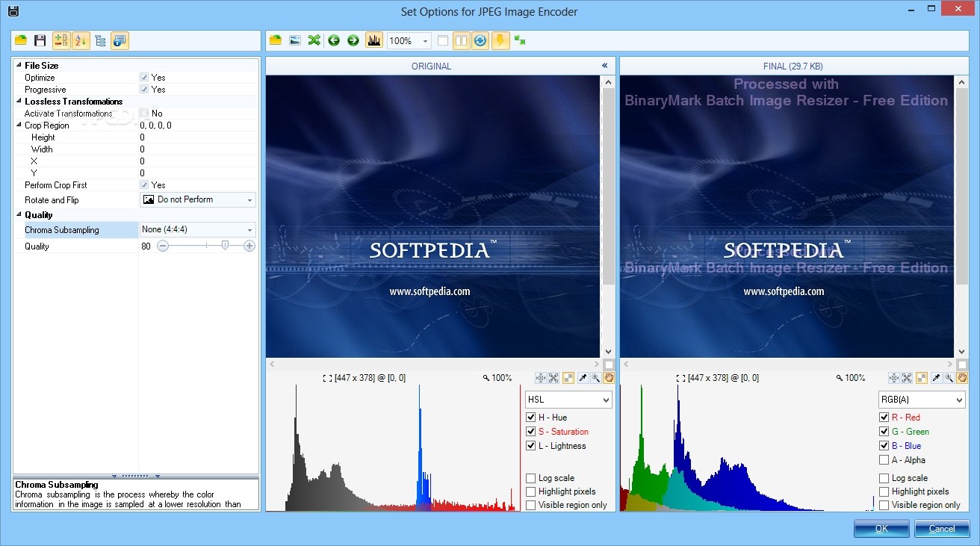The height and width of the screenshot is (546, 980).
Task: Collapse the Crop Region property
Action: tap(19, 125)
